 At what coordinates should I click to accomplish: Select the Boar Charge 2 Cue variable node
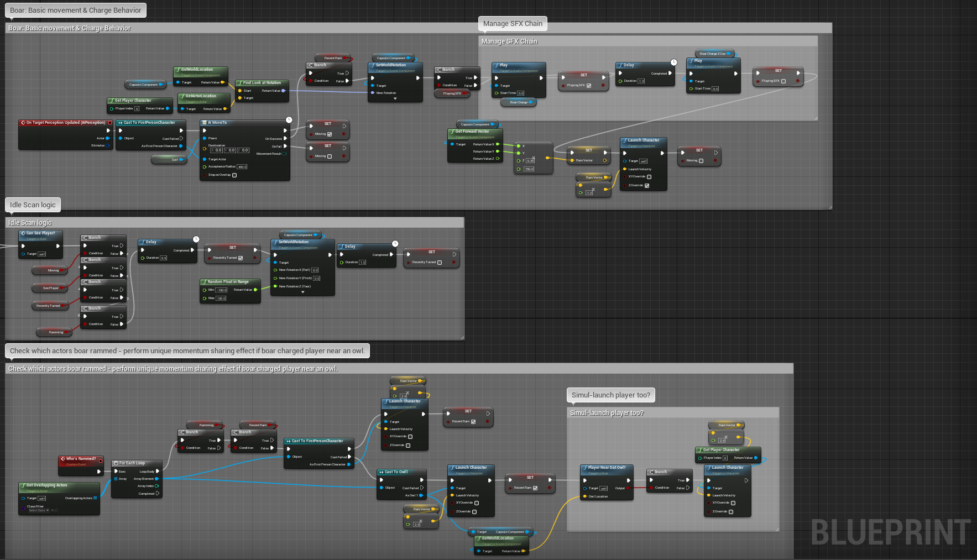pyautogui.click(x=715, y=54)
